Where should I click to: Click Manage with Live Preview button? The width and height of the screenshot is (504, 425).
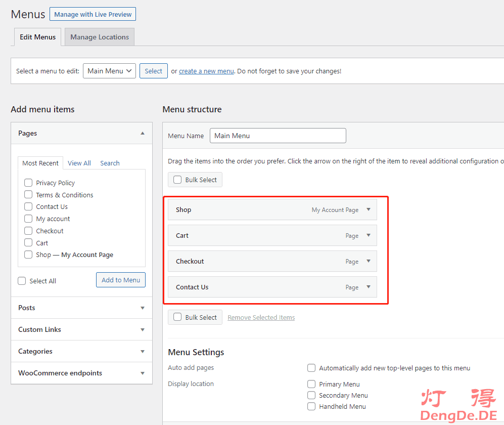coord(93,14)
